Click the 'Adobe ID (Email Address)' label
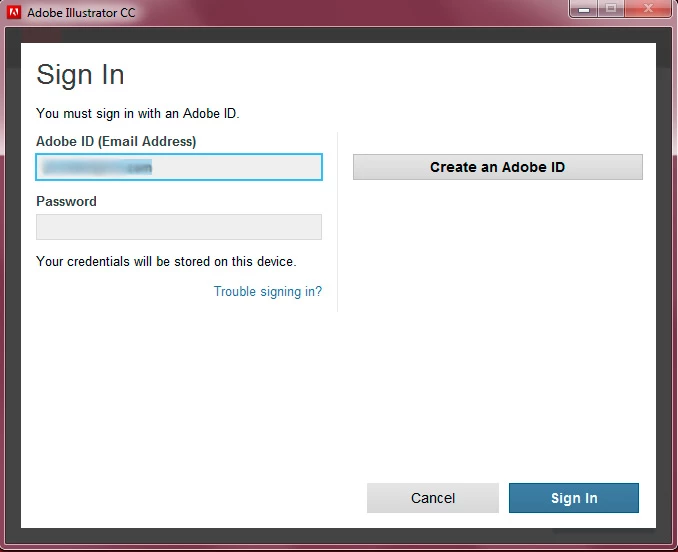Viewport: 678px width, 552px height. pyautogui.click(x=116, y=141)
